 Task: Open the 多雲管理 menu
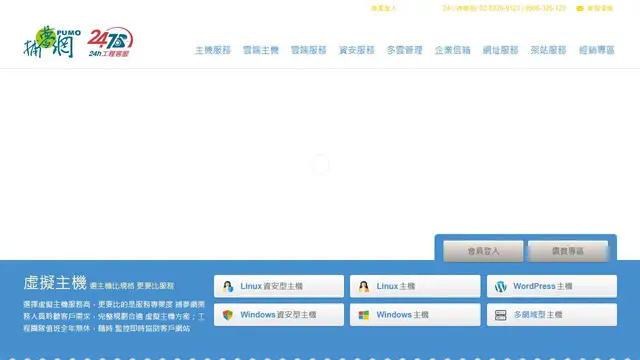click(404, 50)
